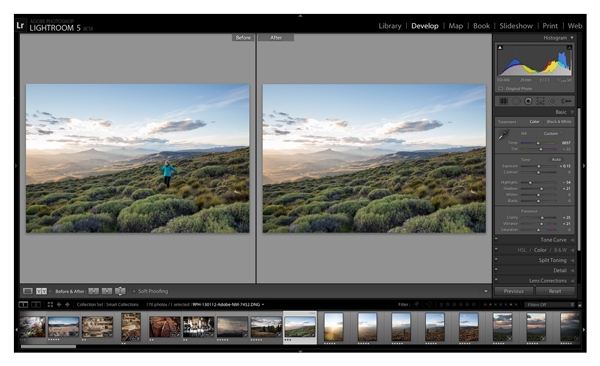Choose Black & White treatment

click(x=559, y=122)
